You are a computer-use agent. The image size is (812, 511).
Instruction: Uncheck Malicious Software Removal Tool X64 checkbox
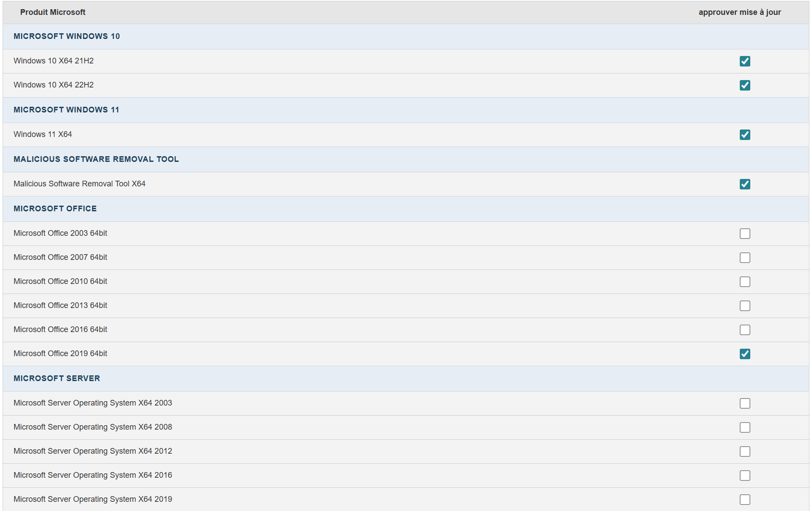745,184
